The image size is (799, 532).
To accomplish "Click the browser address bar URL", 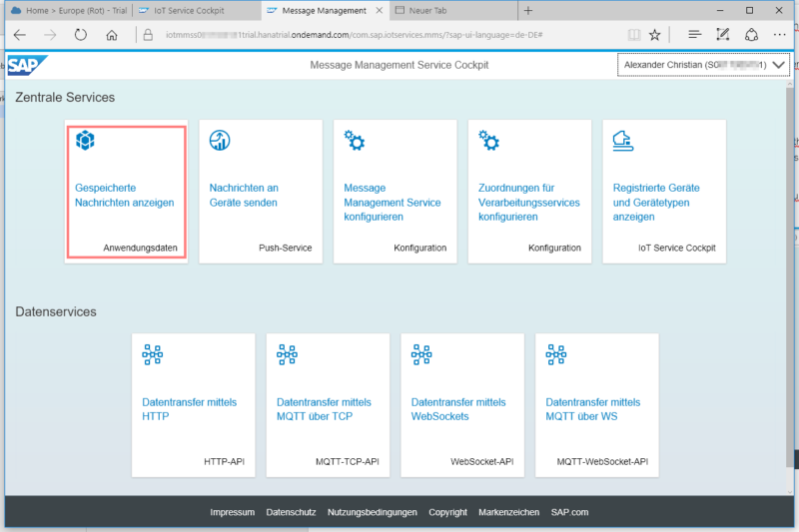I will point(354,35).
